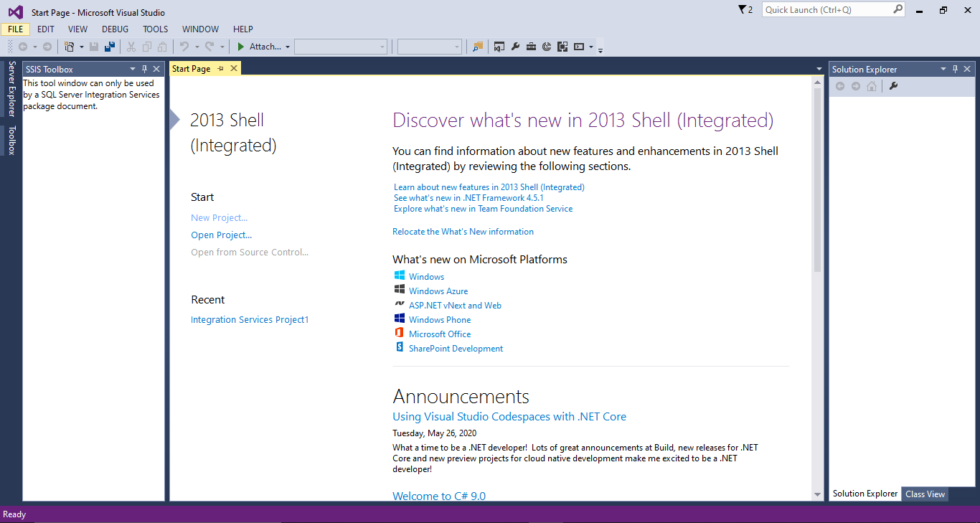Toggle auto hide pin on SSIS Toolbox
The width and height of the screenshot is (980, 523).
pyautogui.click(x=144, y=69)
